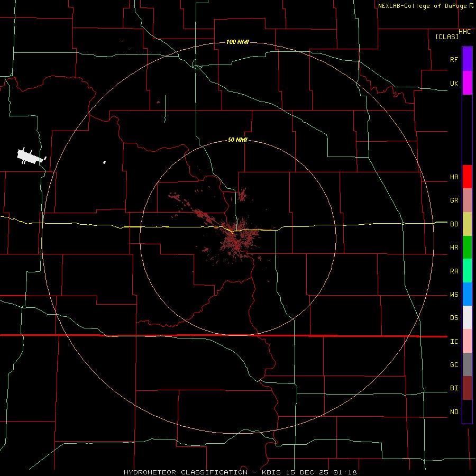Click the WS blue legend color block
This screenshot has height=476, width=476.
pos(467,294)
